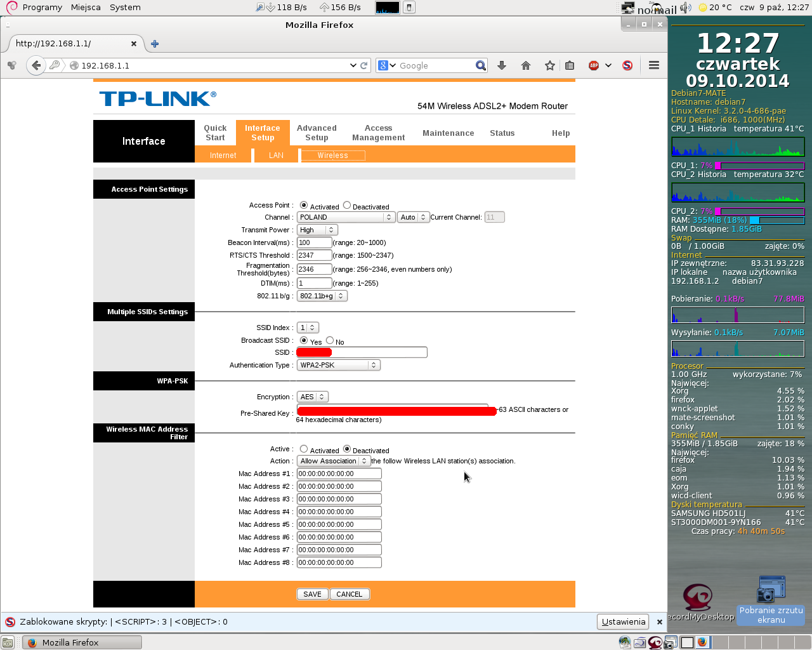Viewport: 812px width, 650px height.
Task: Start search with the magnifier icon
Action: [481, 65]
